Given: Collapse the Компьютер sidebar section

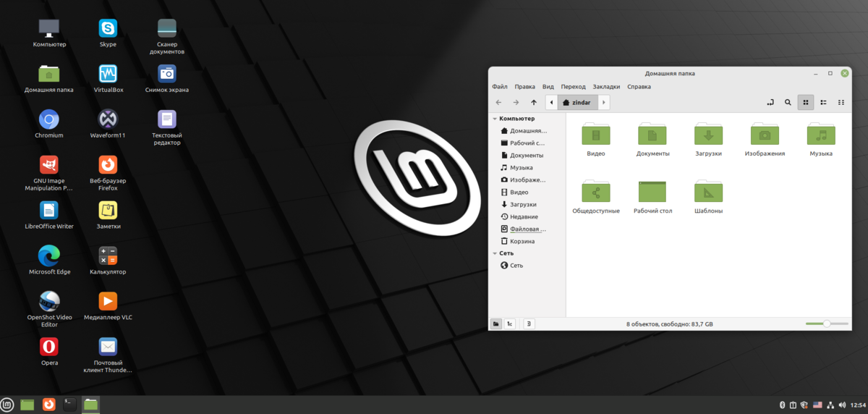Looking at the screenshot, I should point(495,119).
